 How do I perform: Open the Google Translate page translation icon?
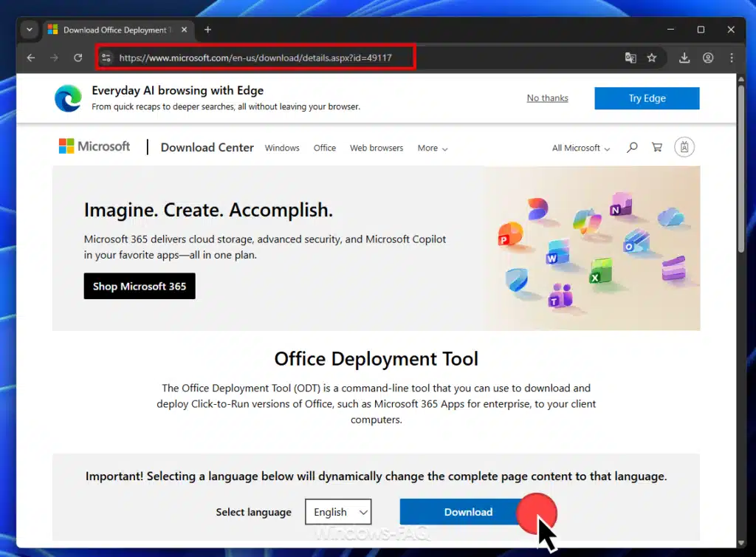[x=630, y=57]
